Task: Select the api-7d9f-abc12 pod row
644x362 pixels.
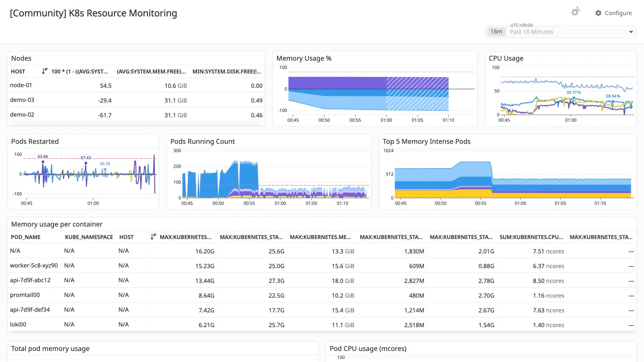Action: [322, 281]
